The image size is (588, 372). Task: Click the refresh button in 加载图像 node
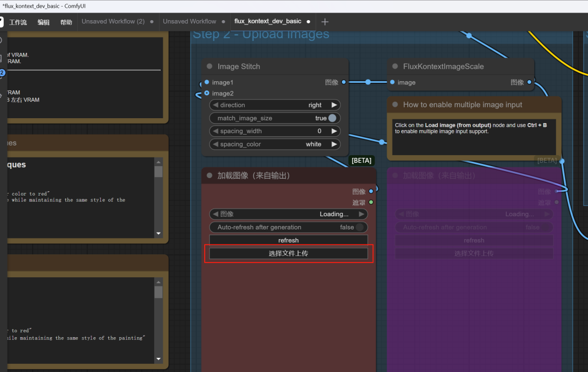point(289,240)
